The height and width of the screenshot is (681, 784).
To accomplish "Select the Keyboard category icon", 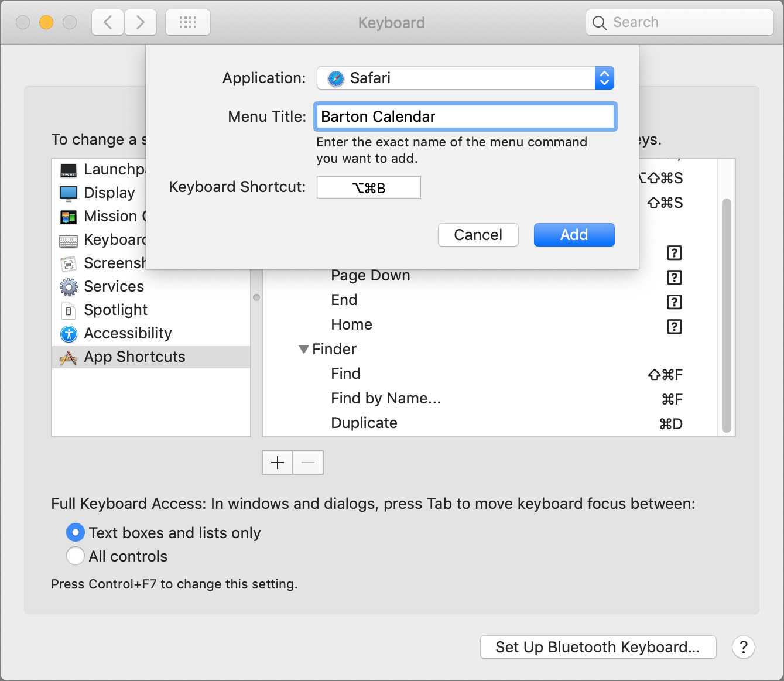I will click(x=69, y=241).
